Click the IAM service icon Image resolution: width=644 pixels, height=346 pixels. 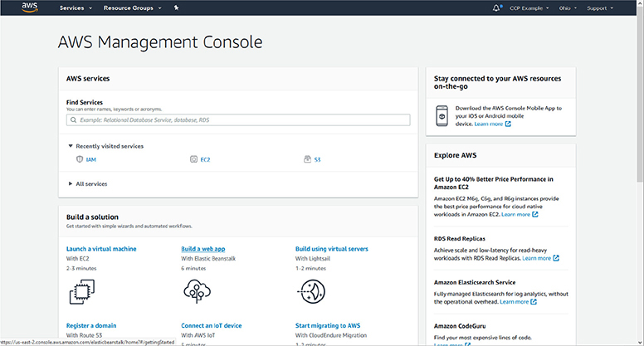click(80, 158)
